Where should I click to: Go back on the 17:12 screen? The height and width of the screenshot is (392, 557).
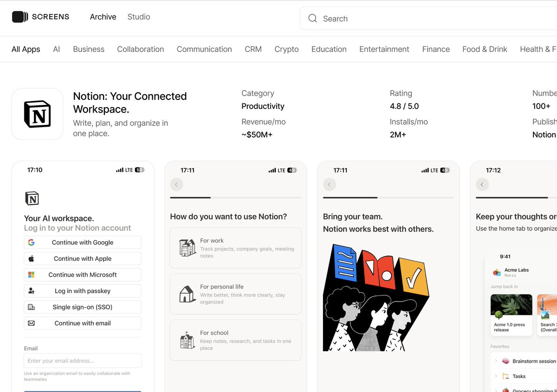(x=482, y=185)
